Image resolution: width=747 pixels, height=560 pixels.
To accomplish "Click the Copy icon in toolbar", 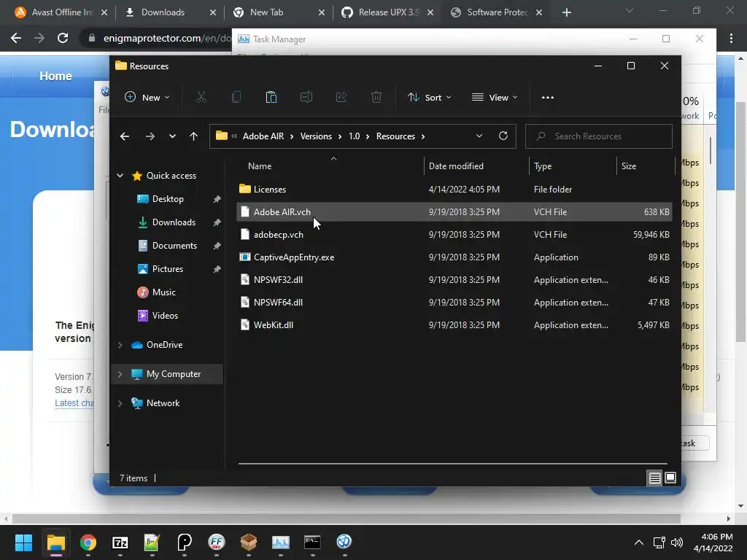I will point(236,98).
